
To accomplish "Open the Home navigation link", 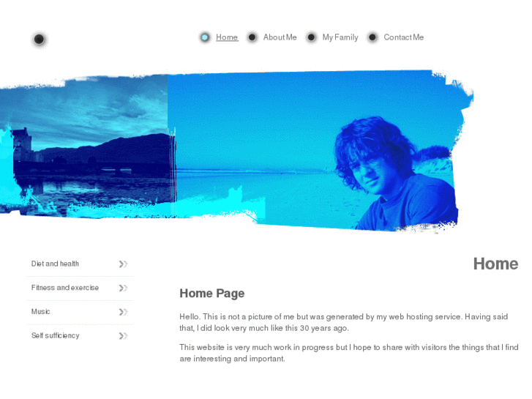I will [227, 37].
